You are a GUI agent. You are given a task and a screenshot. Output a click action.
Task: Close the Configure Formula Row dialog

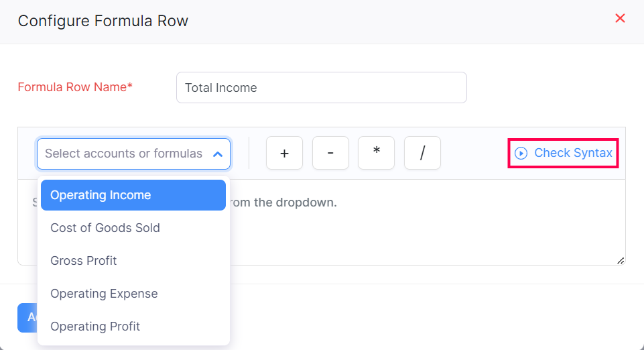(620, 19)
